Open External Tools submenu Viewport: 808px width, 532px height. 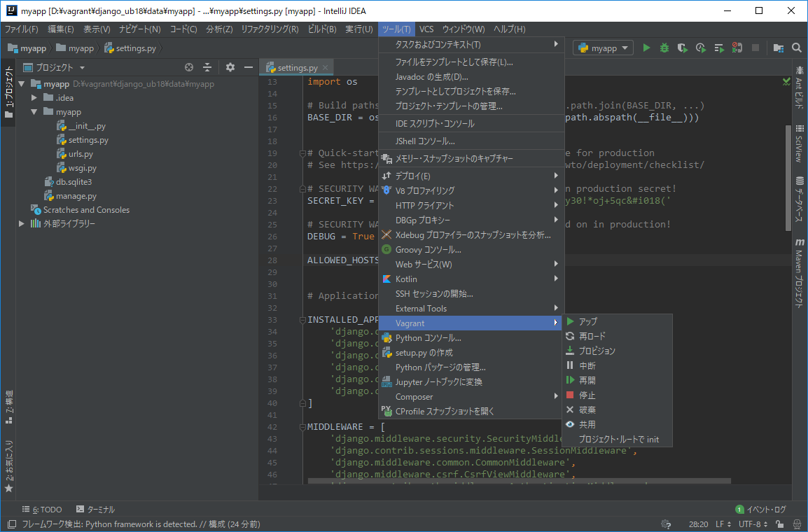471,309
